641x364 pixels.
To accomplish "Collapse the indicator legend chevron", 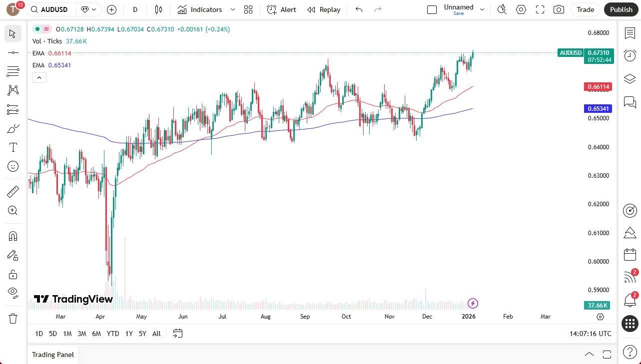I will (39, 77).
